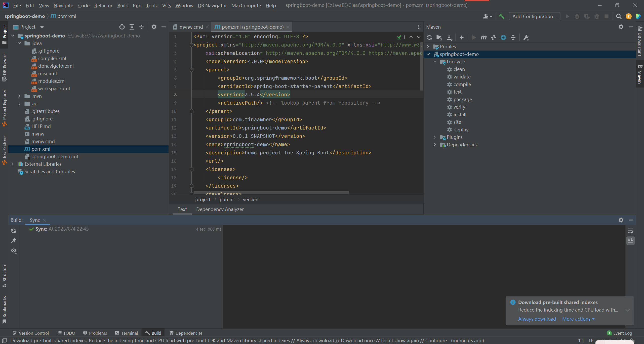Open the DB Navigator menu
This screenshot has height=344, width=644.
(212, 5)
